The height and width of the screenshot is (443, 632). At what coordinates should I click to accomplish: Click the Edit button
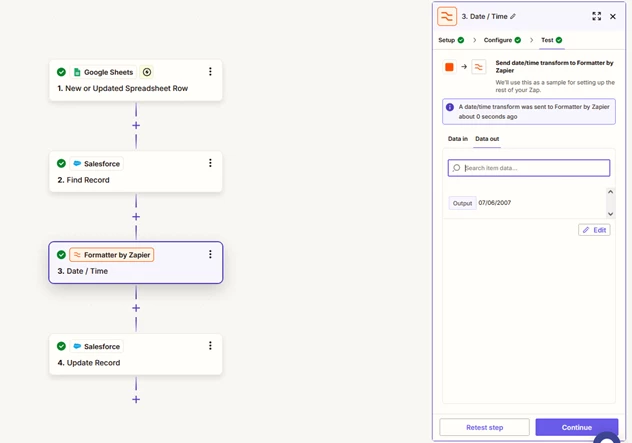[x=594, y=230]
